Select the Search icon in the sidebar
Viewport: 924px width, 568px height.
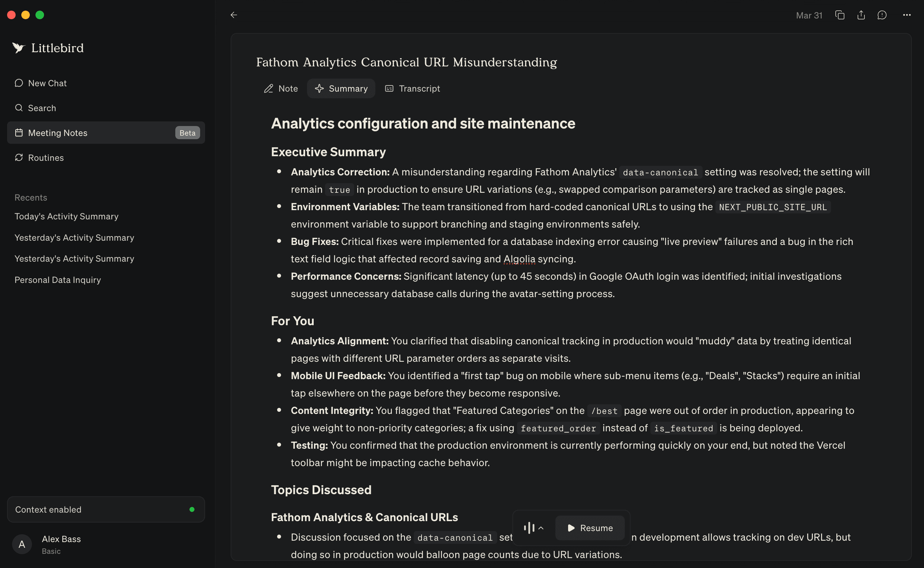point(19,108)
